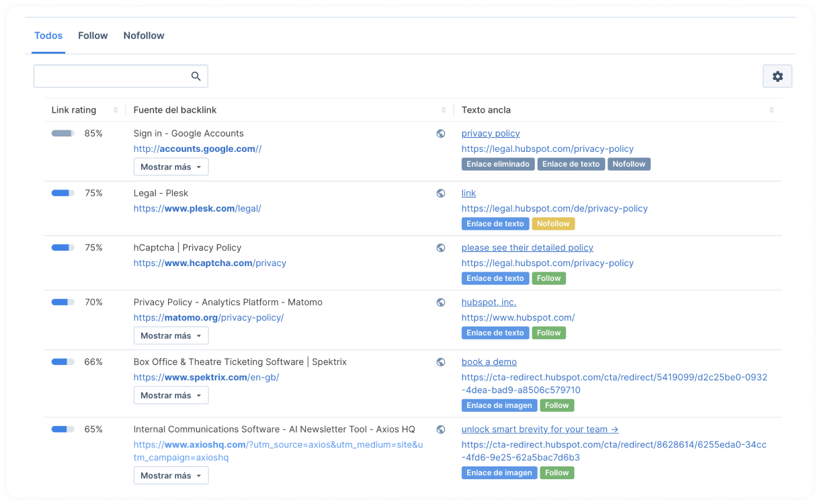
Task: Open the matomo.org/privacy-policy/ link
Action: click(x=209, y=318)
